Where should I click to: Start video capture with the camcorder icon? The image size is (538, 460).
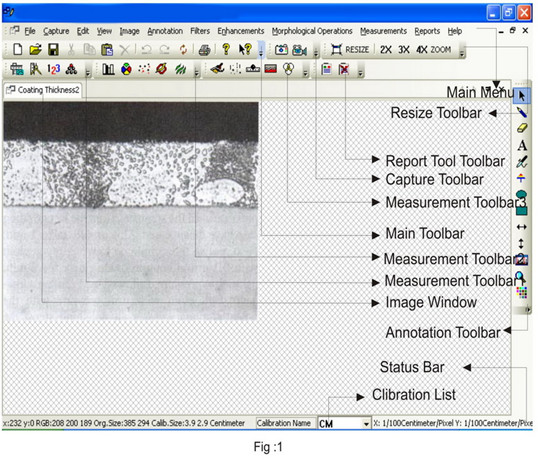point(299,50)
